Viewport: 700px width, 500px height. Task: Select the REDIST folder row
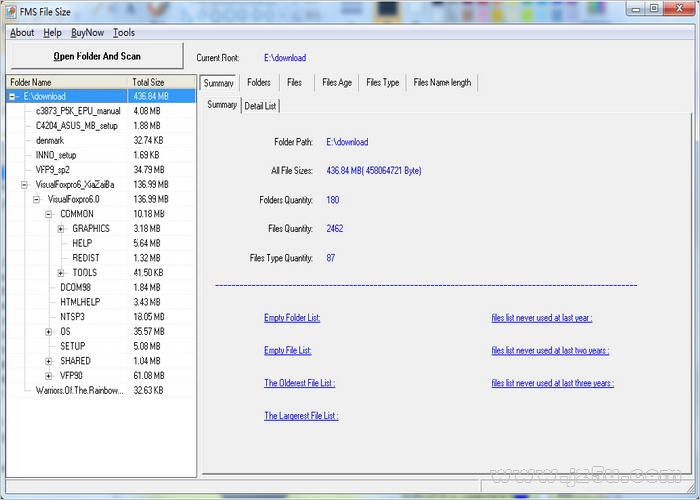86,258
